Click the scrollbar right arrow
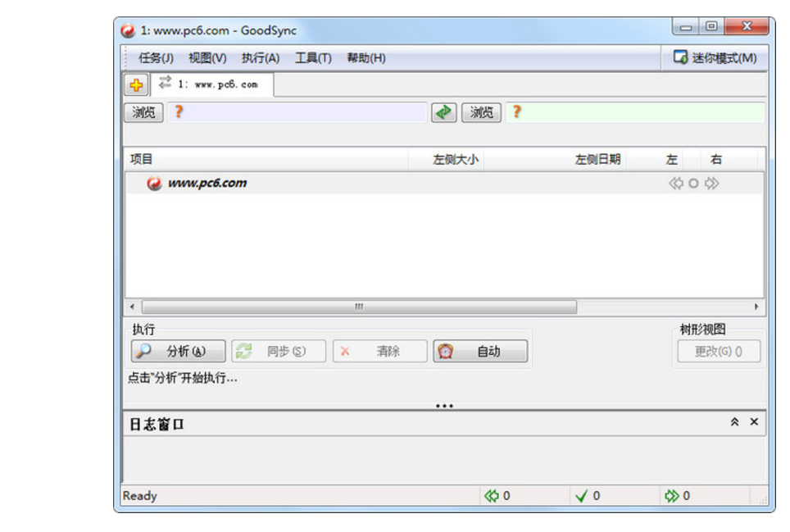The height and width of the screenshot is (532, 790). tap(756, 307)
